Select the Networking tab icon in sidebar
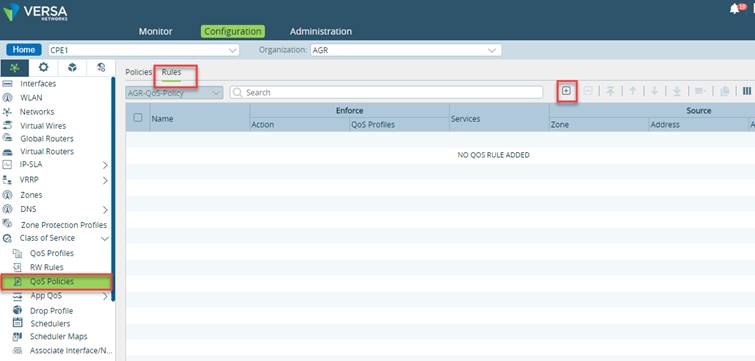This screenshot has width=755, height=361. tap(15, 67)
